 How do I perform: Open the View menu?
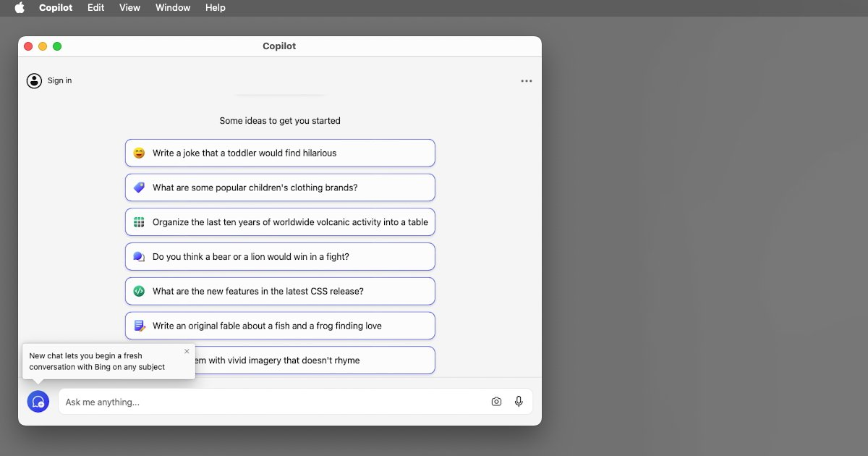tap(129, 7)
